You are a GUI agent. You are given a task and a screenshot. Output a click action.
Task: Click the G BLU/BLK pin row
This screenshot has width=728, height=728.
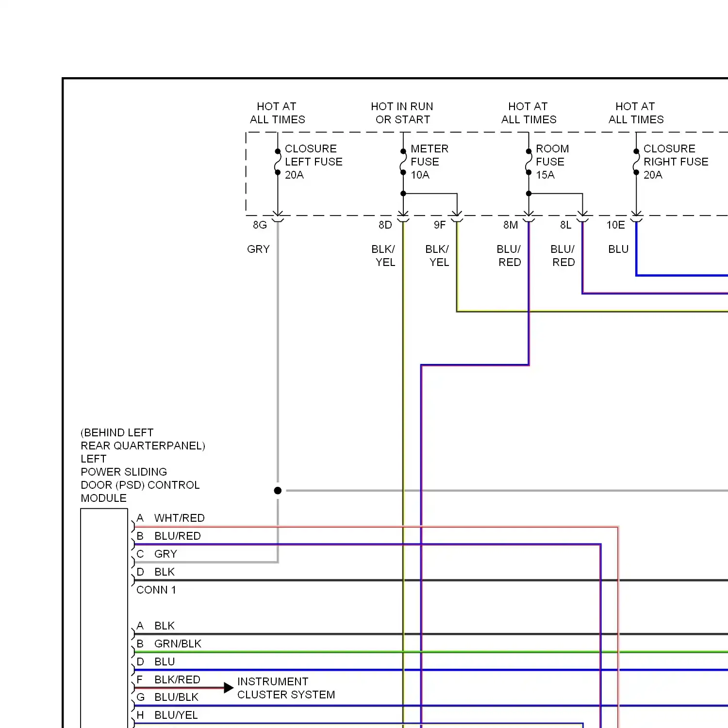(167, 697)
